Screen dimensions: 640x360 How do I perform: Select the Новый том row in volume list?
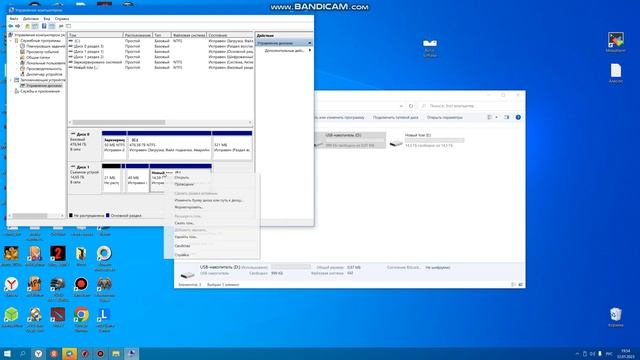tap(160, 68)
